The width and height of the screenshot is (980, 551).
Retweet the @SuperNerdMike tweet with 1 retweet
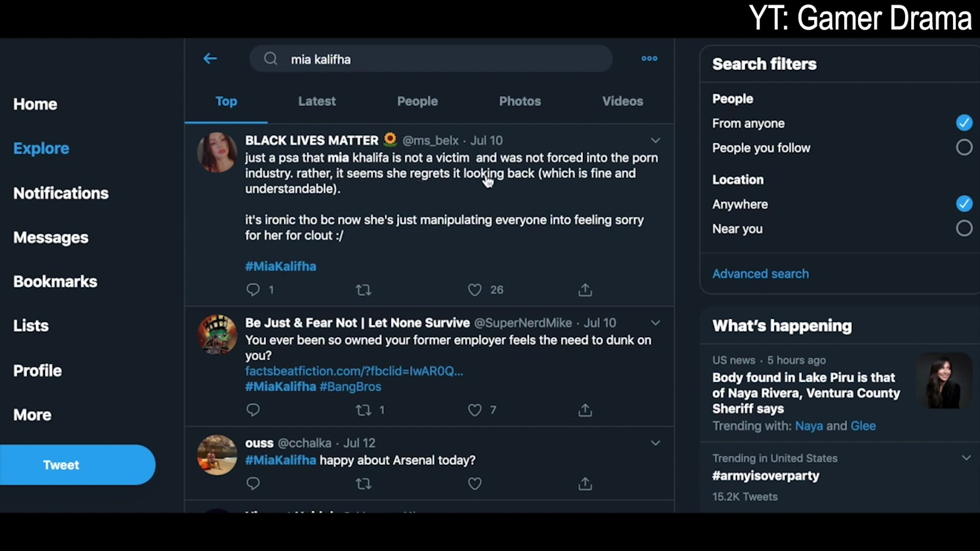363,410
